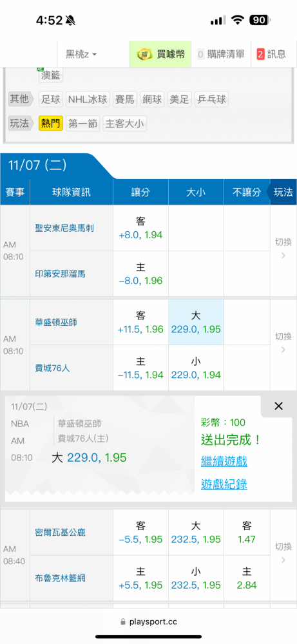Select the 第一節 play type

82,123
